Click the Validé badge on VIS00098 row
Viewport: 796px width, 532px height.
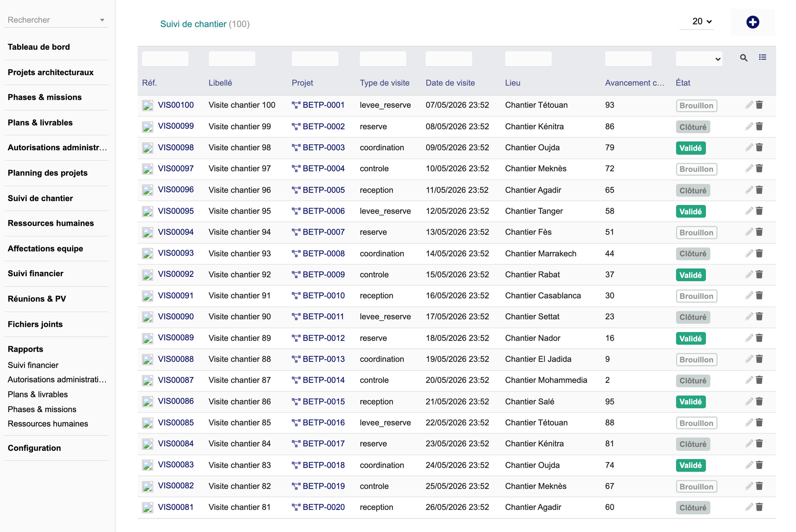click(690, 148)
